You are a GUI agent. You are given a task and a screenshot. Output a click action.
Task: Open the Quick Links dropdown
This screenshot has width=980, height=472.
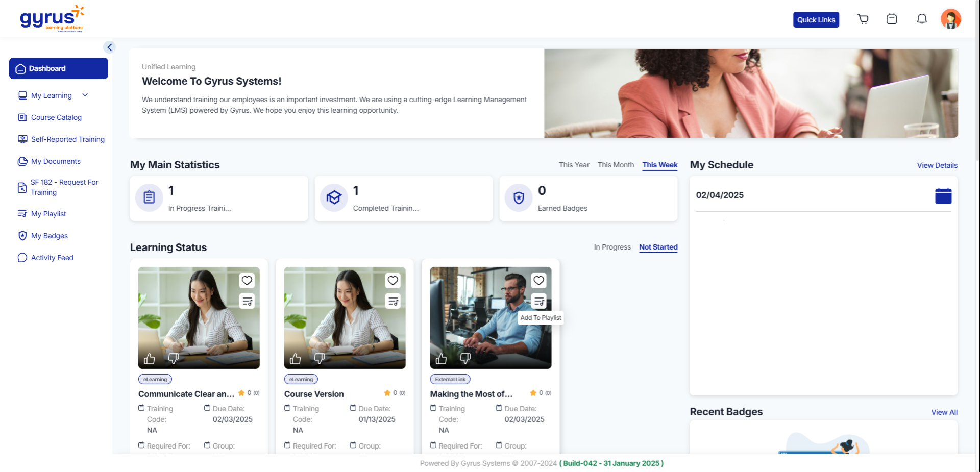point(816,20)
